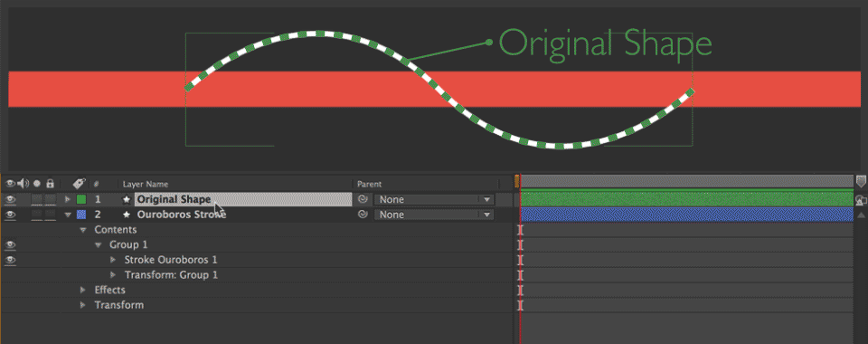The width and height of the screenshot is (868, 344).
Task: Click layer number 2
Action: coord(98,215)
